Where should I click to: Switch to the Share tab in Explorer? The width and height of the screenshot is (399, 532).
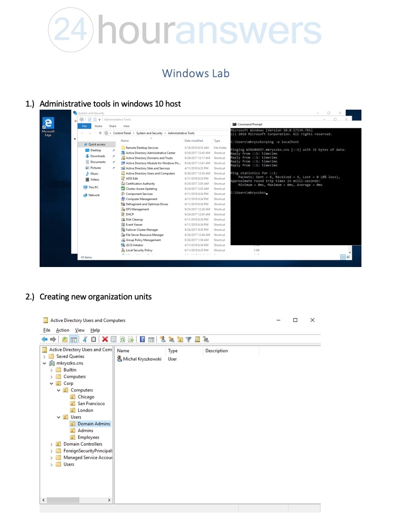(x=112, y=126)
